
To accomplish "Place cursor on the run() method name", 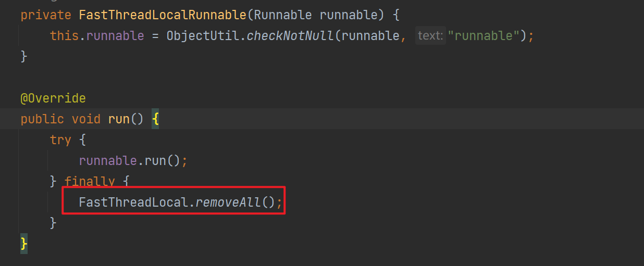I will click(x=119, y=119).
